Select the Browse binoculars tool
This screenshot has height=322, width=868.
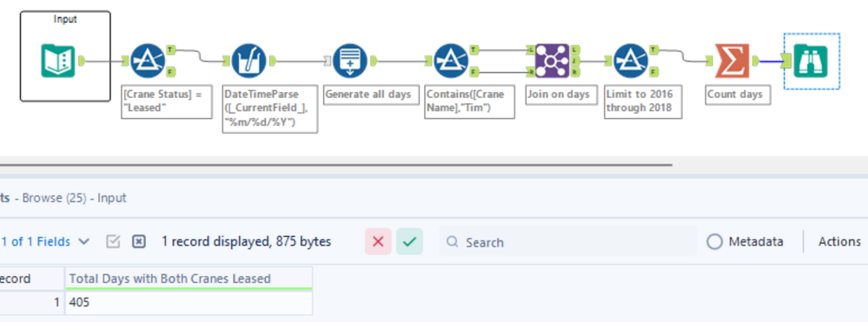pos(811,61)
